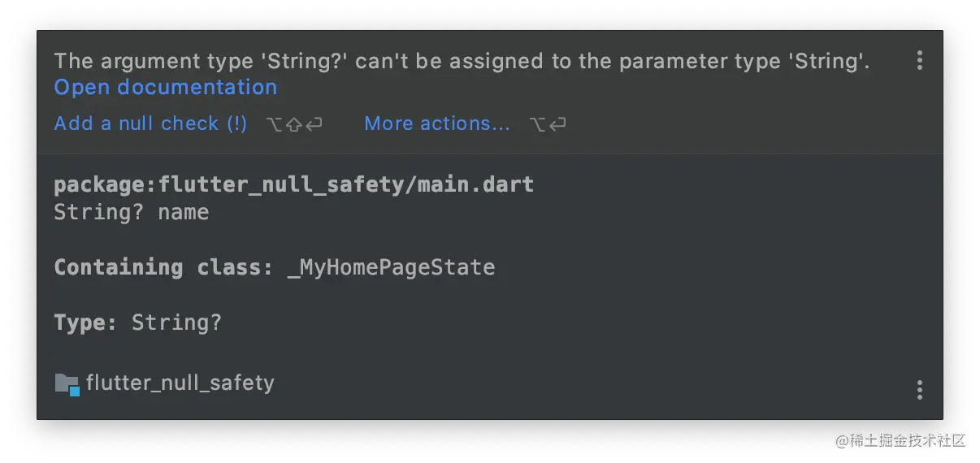Viewport: 980px width, 463px height.
Task: Click the package:flutter_null_safety/main.dart path
Action: coord(293,184)
